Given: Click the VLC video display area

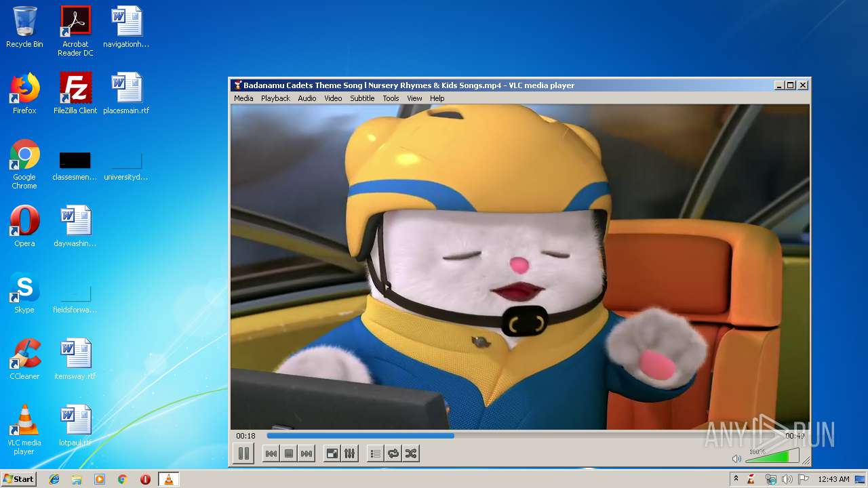Looking at the screenshot, I should point(520,267).
